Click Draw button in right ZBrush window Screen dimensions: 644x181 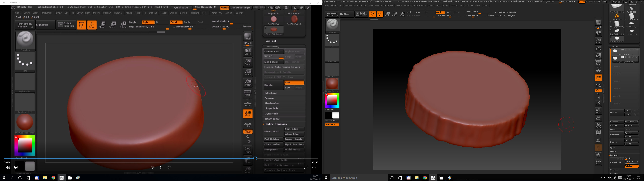[380, 14]
